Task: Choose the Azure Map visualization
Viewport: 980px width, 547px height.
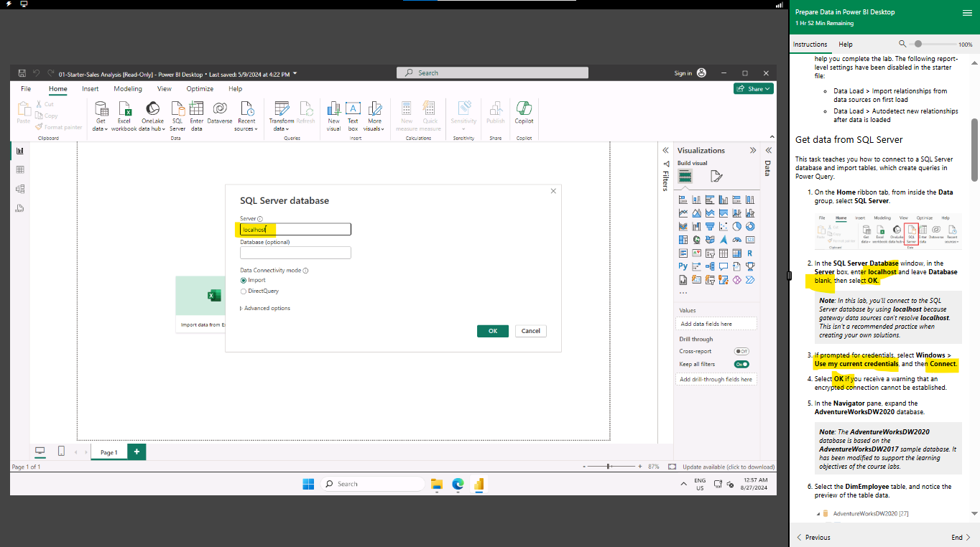Action: [724, 240]
